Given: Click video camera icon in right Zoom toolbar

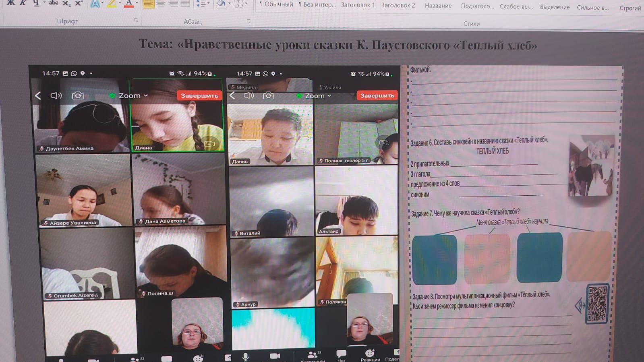Looking at the screenshot, I should click(275, 356).
